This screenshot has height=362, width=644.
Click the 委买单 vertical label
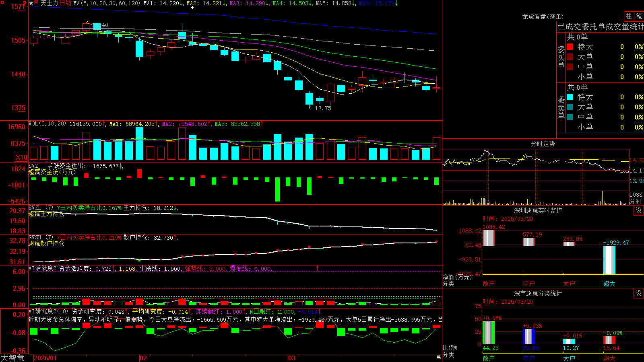(561, 58)
